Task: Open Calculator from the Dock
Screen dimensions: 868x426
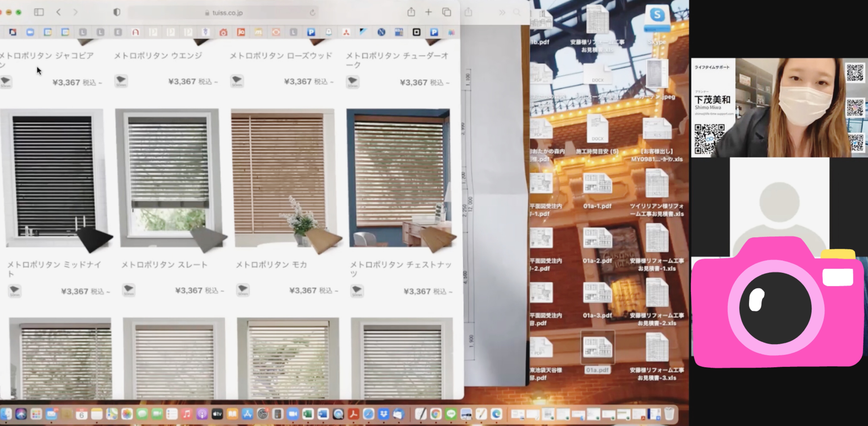Action: [x=278, y=414]
